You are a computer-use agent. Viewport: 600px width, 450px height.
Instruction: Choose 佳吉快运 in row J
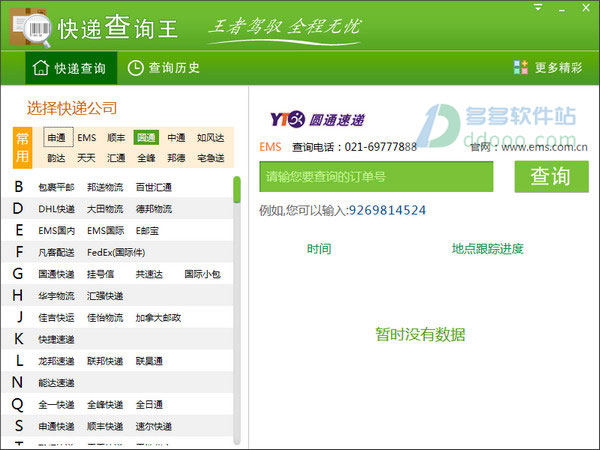click(x=56, y=318)
